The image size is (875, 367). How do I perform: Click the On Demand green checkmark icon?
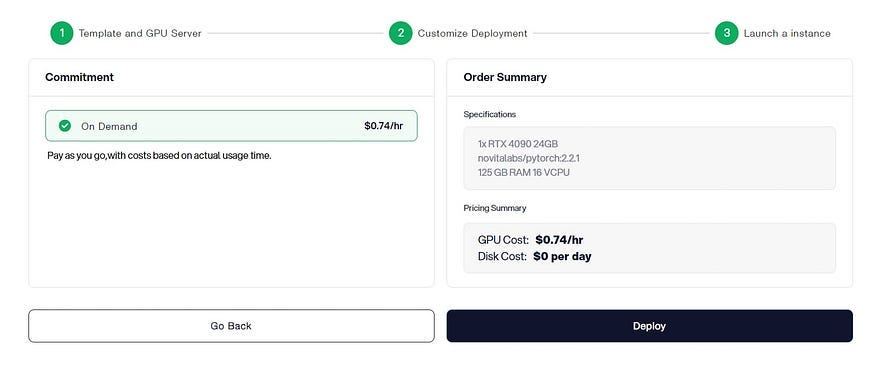65,126
